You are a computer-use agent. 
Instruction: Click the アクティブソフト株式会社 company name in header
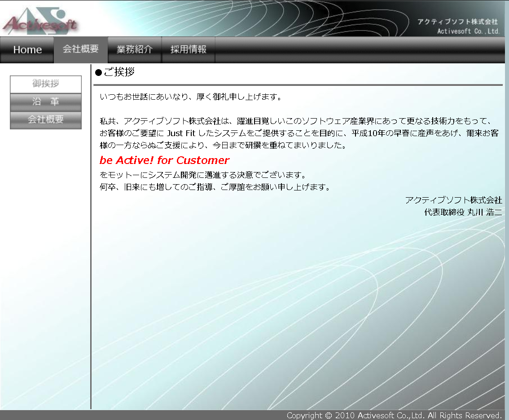pyautogui.click(x=457, y=21)
